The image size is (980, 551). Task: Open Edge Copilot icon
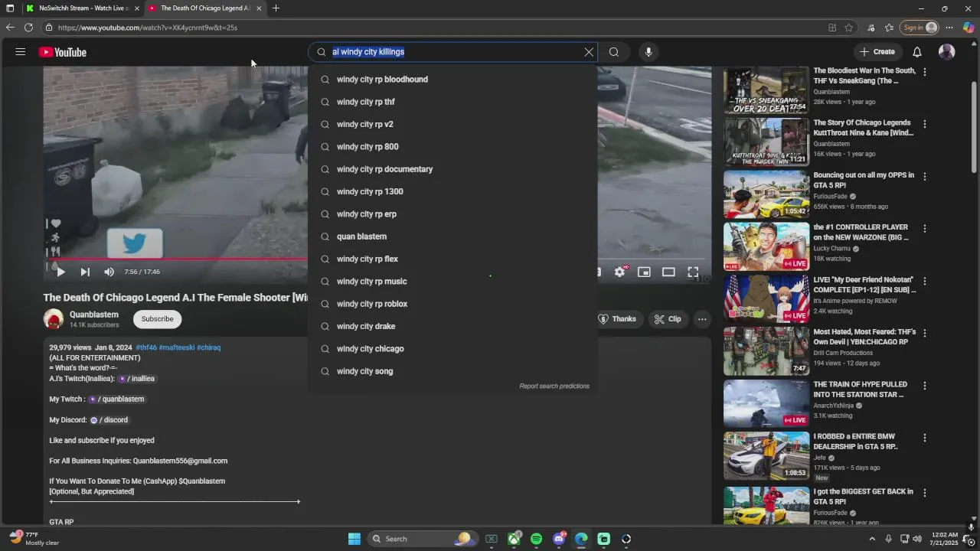(x=969, y=28)
